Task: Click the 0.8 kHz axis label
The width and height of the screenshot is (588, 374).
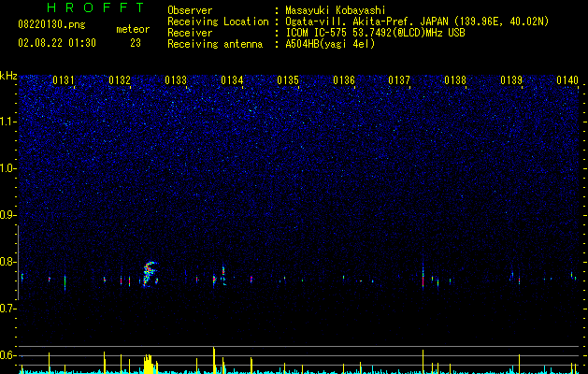Action: (8, 262)
